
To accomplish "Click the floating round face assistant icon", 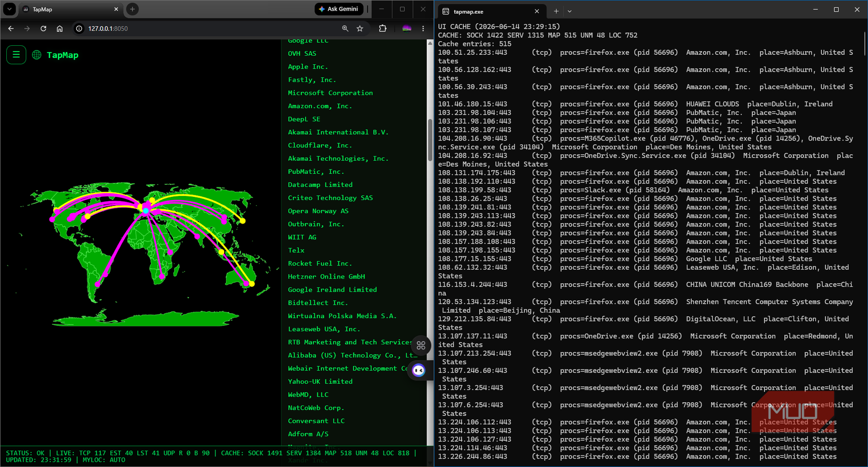I will click(x=419, y=371).
